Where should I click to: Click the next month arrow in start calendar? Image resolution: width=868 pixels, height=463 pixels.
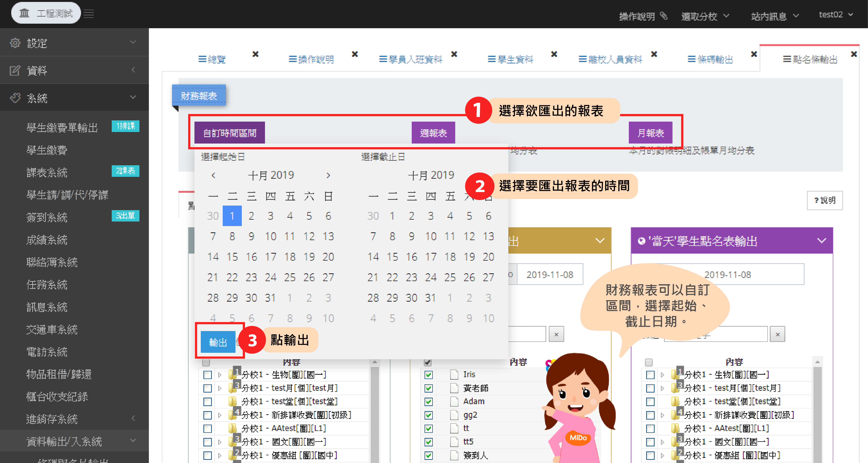pos(328,175)
